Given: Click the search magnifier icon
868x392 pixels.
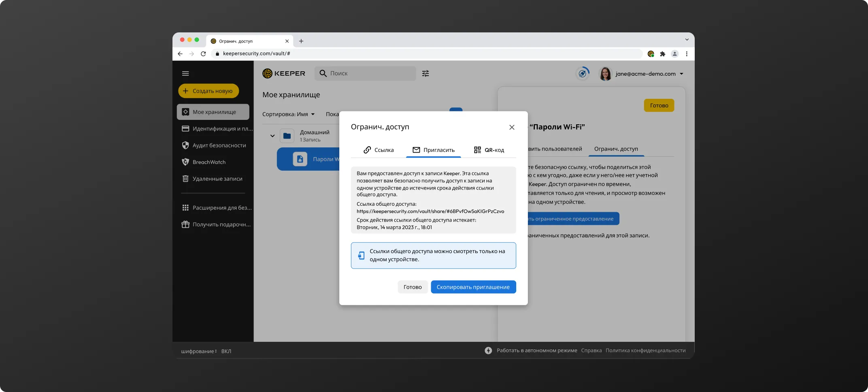Looking at the screenshot, I should pyautogui.click(x=323, y=73).
